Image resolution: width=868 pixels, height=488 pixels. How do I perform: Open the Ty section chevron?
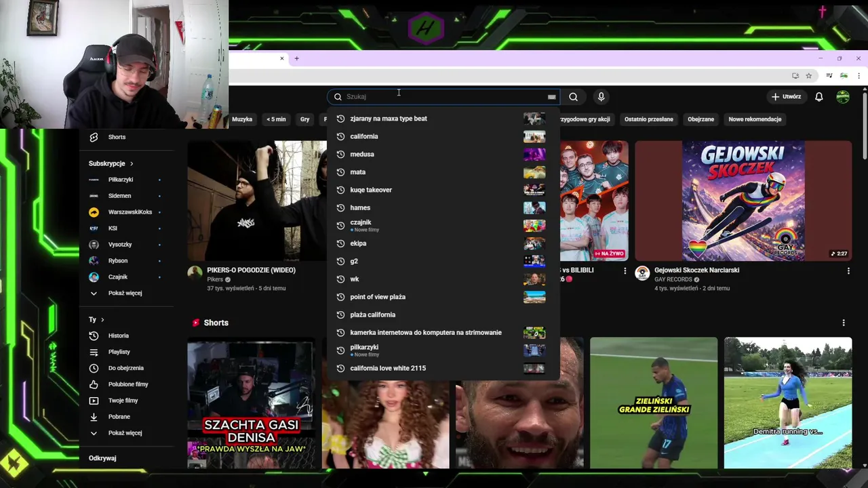point(102,319)
